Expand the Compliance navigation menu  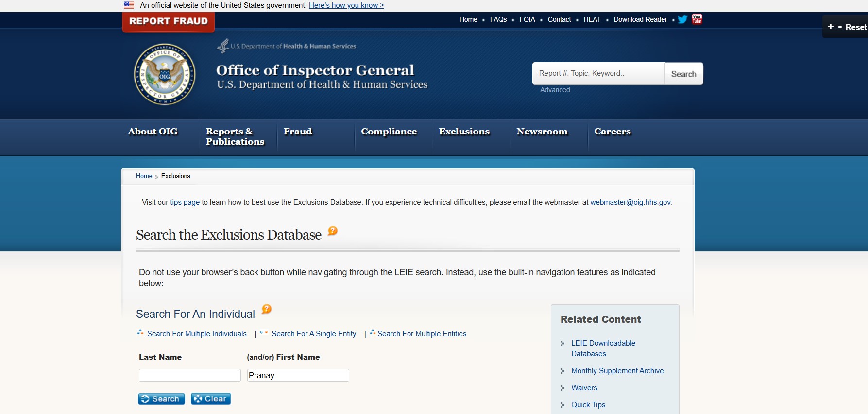[x=389, y=132]
